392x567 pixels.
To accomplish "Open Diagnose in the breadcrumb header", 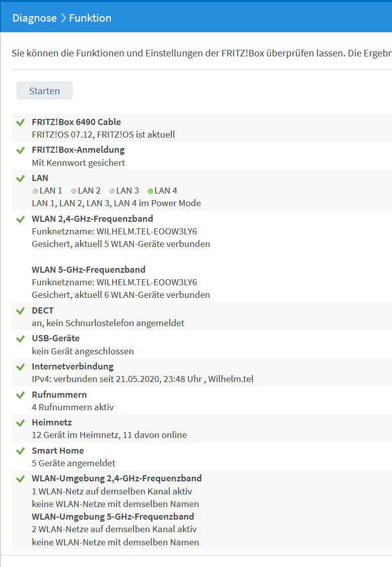I will pyautogui.click(x=35, y=18).
